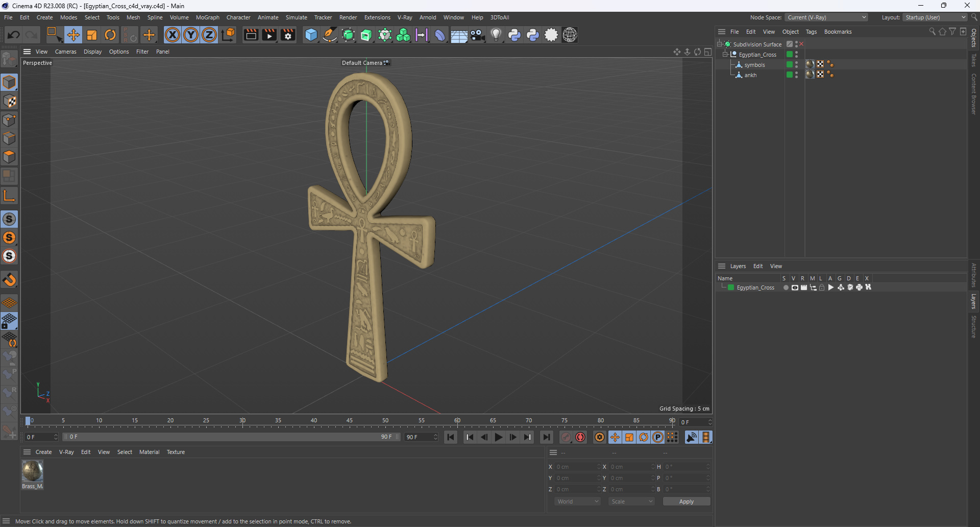This screenshot has height=527, width=980.
Task: Collapse the Subdivision Surface tree node
Action: pyautogui.click(x=719, y=44)
